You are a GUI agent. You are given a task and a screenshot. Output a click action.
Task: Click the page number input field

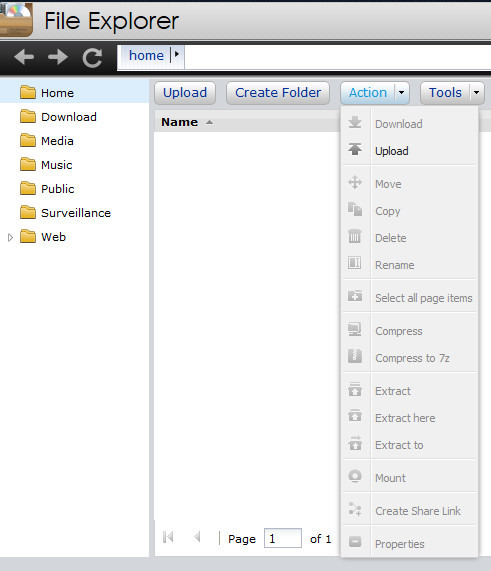coord(283,538)
